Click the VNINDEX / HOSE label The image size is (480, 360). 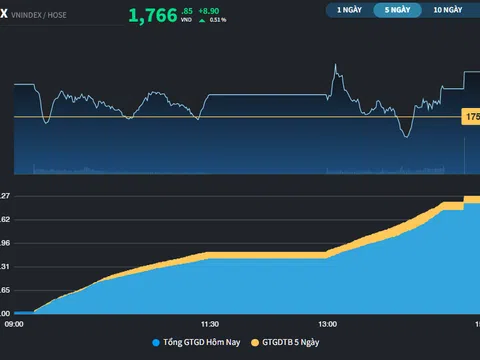pos(39,15)
